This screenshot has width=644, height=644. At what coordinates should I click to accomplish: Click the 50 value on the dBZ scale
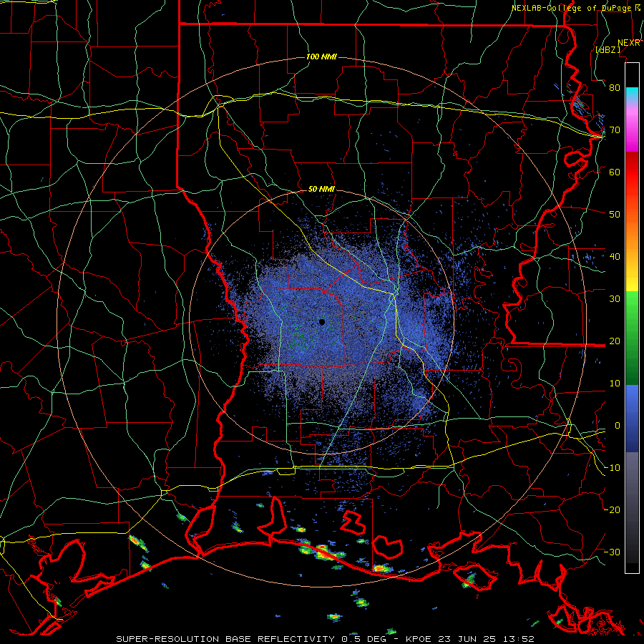[x=615, y=215]
